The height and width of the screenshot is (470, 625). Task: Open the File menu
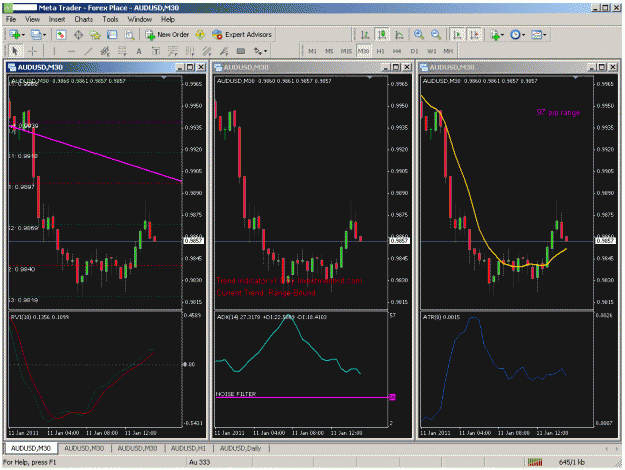point(11,19)
